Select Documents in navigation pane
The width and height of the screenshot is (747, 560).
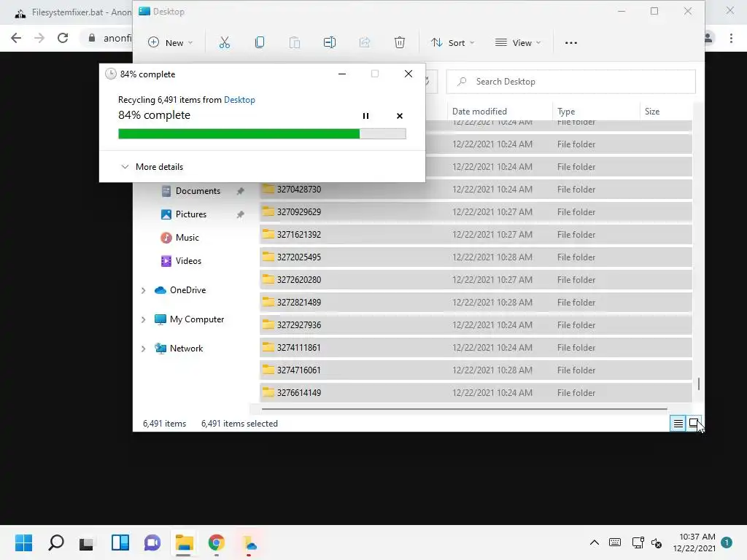click(198, 191)
